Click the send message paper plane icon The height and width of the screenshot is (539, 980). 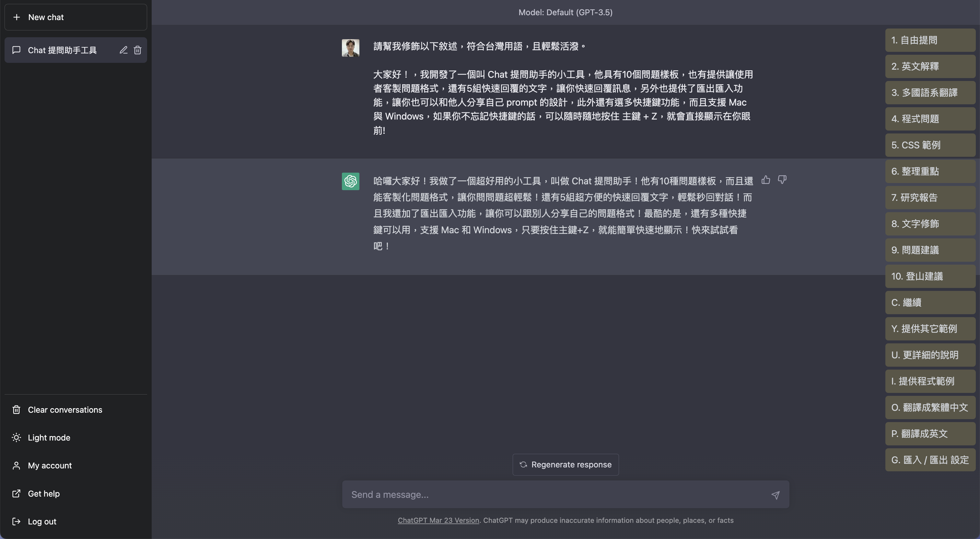[775, 495]
